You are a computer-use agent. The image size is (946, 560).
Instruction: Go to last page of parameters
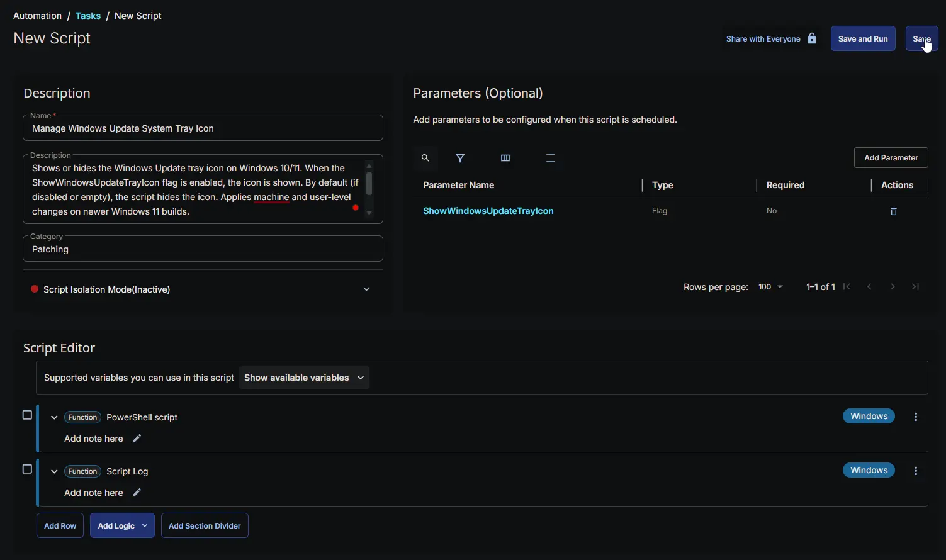tap(915, 287)
